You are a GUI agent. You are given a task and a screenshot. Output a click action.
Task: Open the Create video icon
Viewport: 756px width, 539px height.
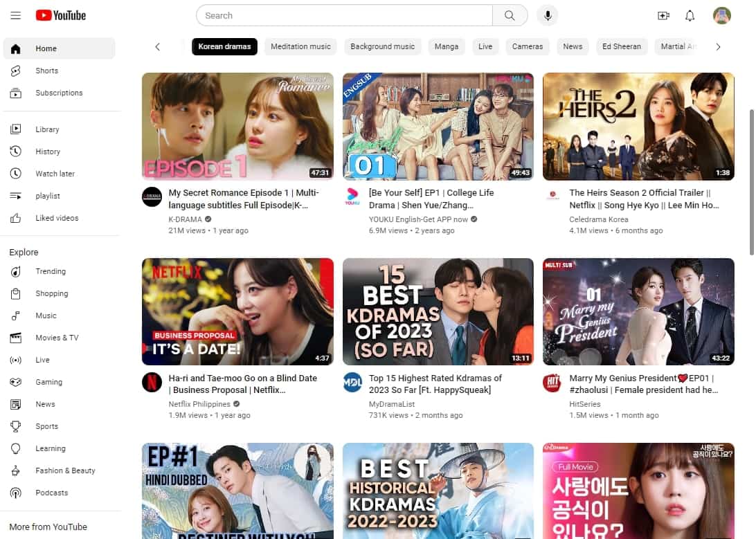coord(663,15)
